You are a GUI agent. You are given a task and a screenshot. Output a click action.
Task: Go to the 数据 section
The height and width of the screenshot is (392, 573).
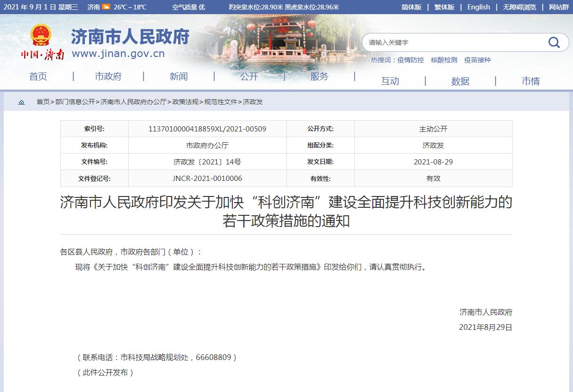point(460,81)
